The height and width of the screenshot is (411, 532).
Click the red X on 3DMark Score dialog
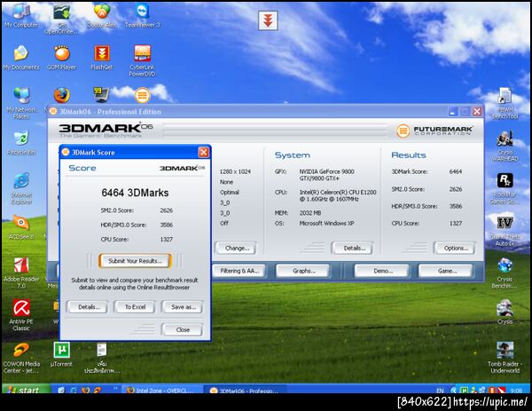(x=203, y=152)
